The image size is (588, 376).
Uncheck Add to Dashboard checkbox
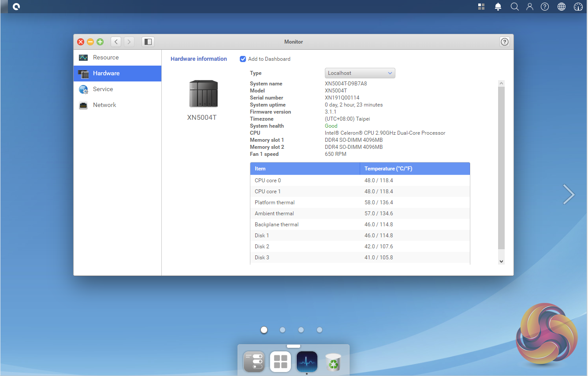coord(243,59)
